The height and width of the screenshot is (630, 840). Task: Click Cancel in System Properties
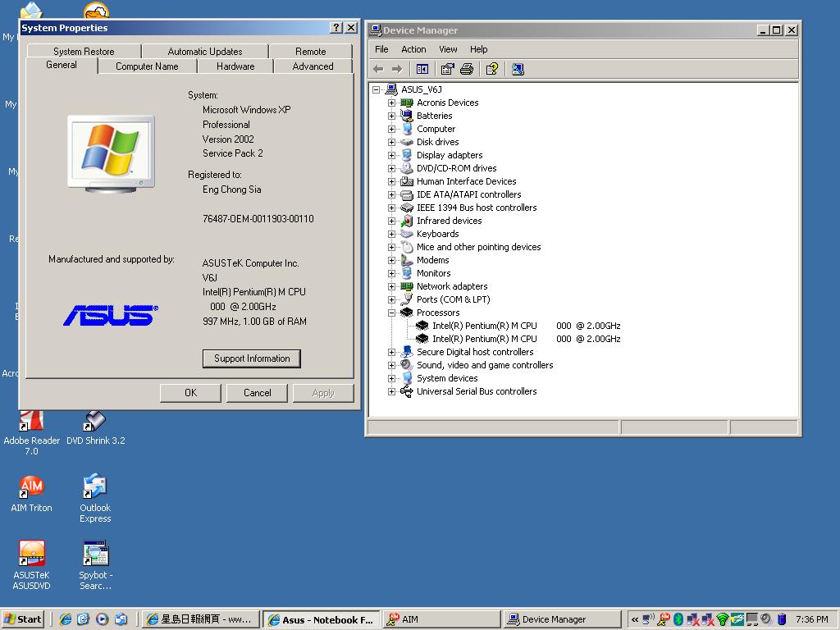(x=257, y=393)
